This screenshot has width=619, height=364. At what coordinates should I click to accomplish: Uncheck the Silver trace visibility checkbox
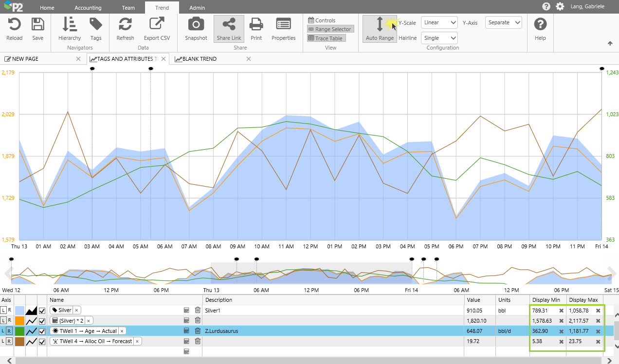point(42,310)
